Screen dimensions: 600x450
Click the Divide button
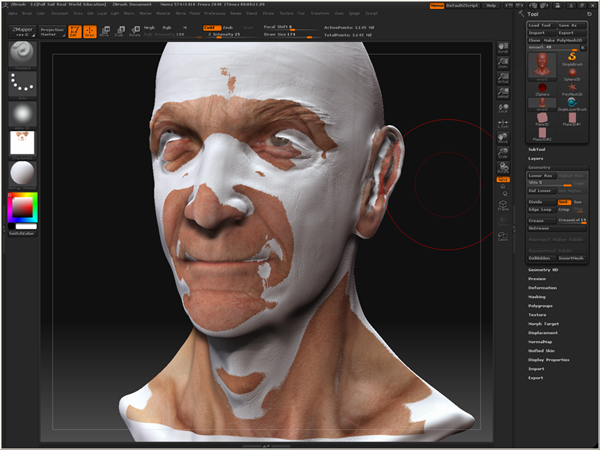click(541, 201)
